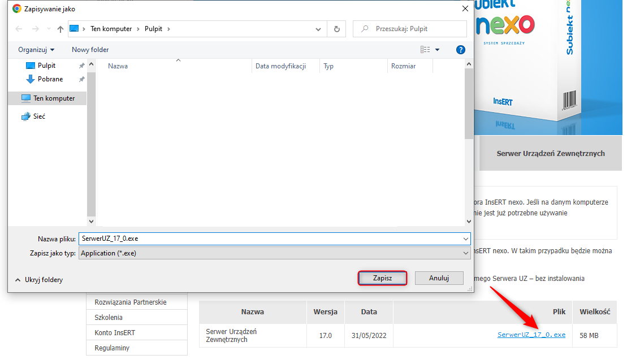
Task: Select Pobrane in the navigation pane
Action: click(50, 79)
